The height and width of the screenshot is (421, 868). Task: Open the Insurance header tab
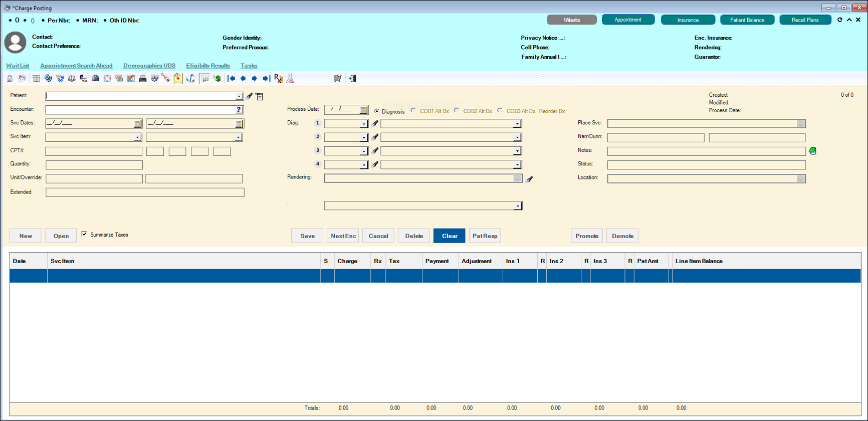[688, 20]
